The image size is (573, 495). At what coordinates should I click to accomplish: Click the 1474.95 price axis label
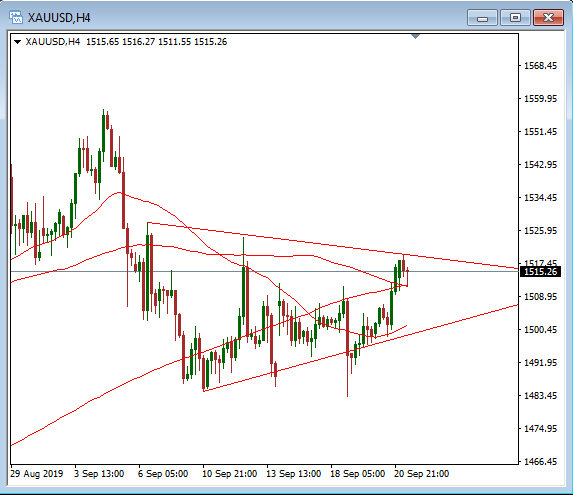click(x=540, y=429)
